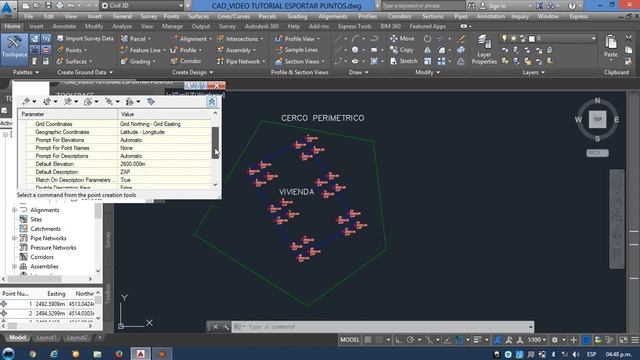Click the Plot printer icon in quick access toolbar
The image size is (640, 360).
pos(60,6)
